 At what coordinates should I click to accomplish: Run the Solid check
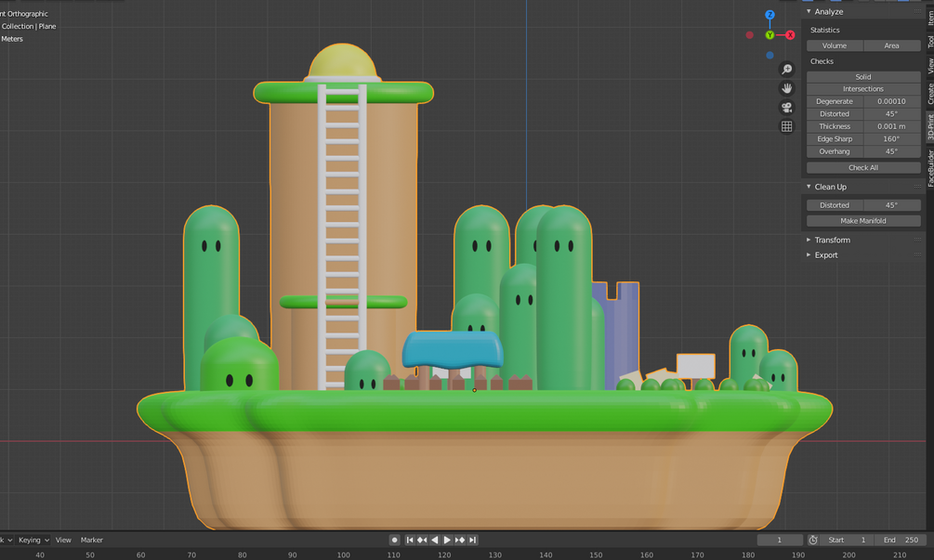863,77
